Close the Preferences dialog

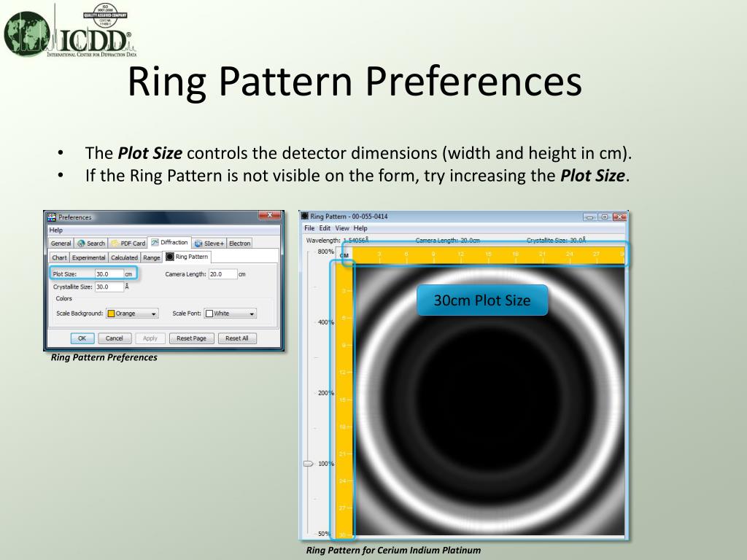point(270,215)
